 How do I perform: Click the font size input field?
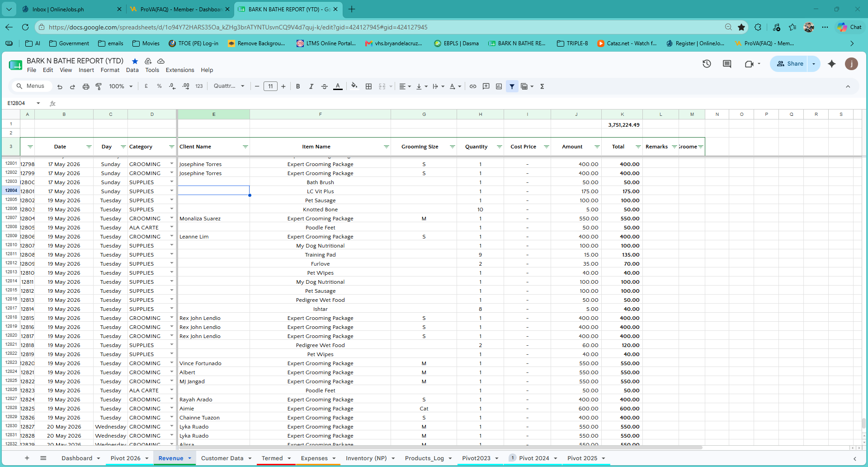270,86
